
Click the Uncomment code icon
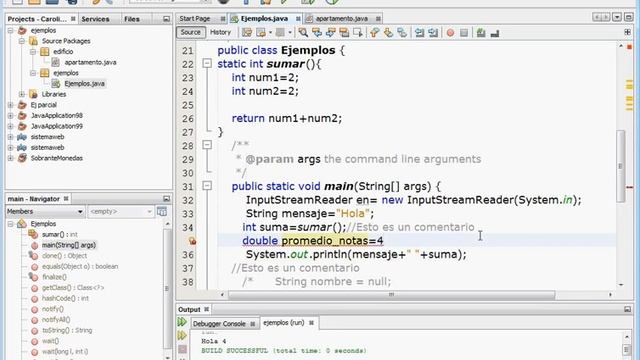495,33
